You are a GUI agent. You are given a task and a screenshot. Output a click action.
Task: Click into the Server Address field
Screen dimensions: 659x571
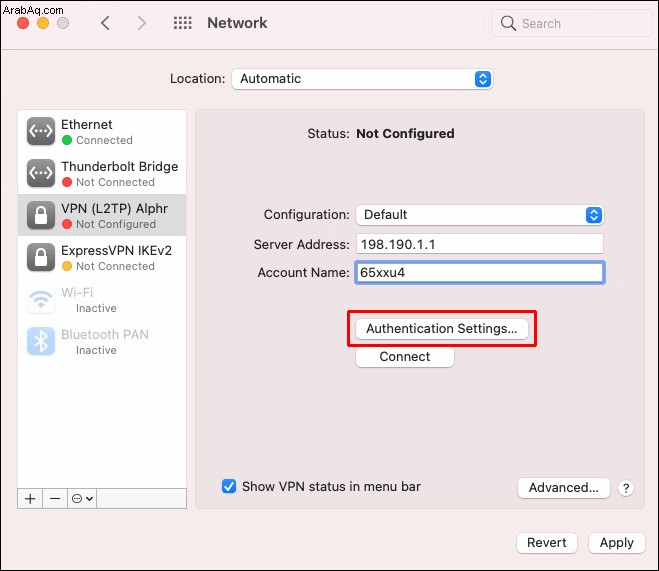pyautogui.click(x=480, y=244)
